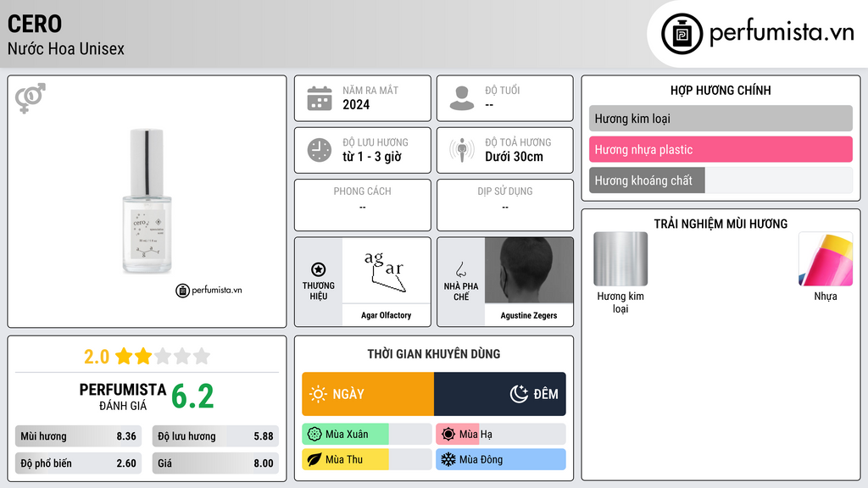The width and height of the screenshot is (868, 488).
Task: Click the Perfumista đánh giá label
Action: [x=123, y=396]
